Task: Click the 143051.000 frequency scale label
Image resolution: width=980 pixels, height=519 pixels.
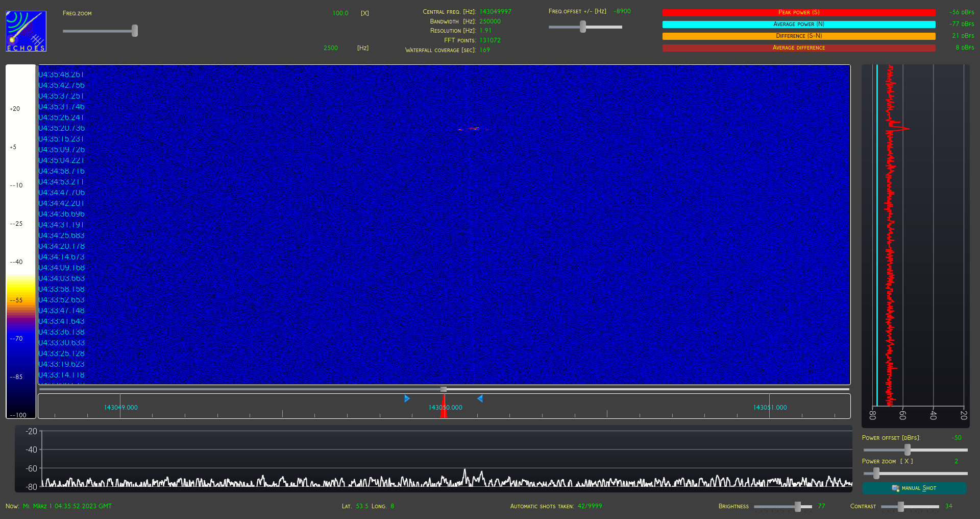Action: (x=770, y=408)
